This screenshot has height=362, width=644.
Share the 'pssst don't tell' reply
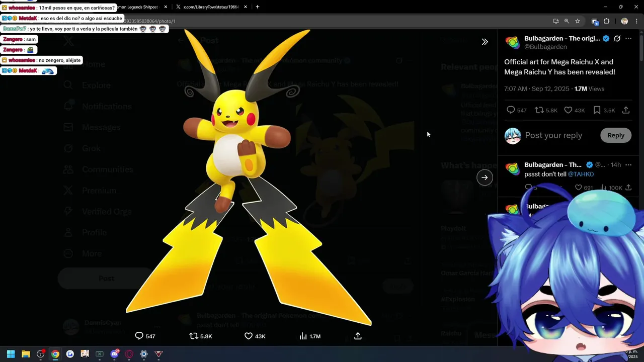click(629, 188)
